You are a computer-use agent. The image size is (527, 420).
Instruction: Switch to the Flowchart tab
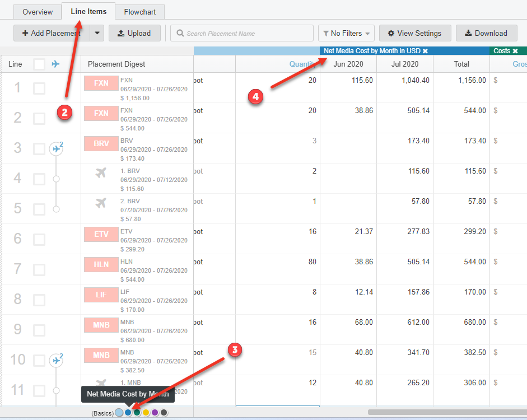(140, 12)
